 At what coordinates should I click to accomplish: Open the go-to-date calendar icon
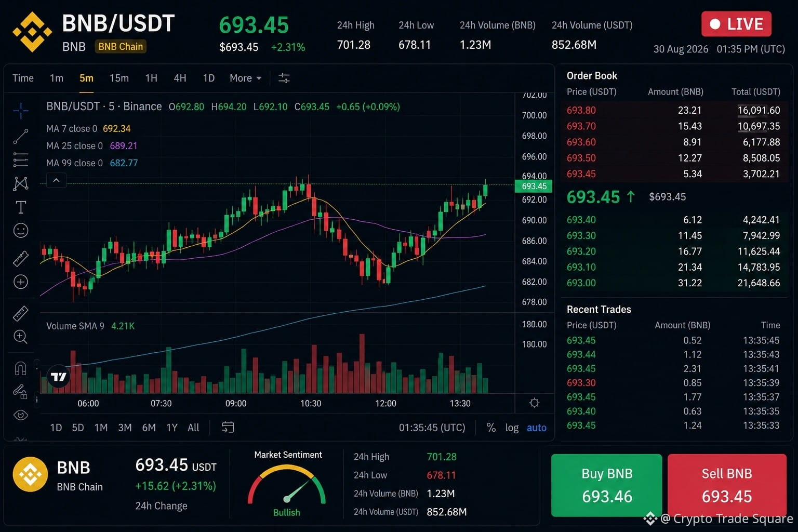[228, 427]
